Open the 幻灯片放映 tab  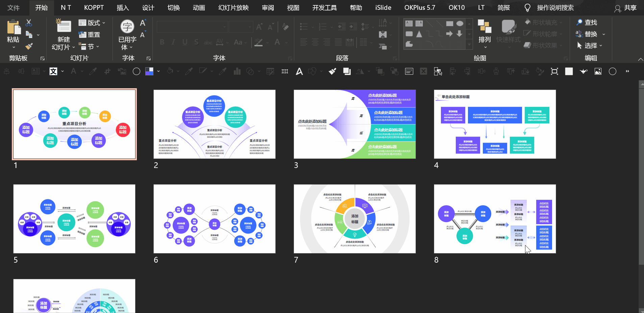pyautogui.click(x=233, y=8)
